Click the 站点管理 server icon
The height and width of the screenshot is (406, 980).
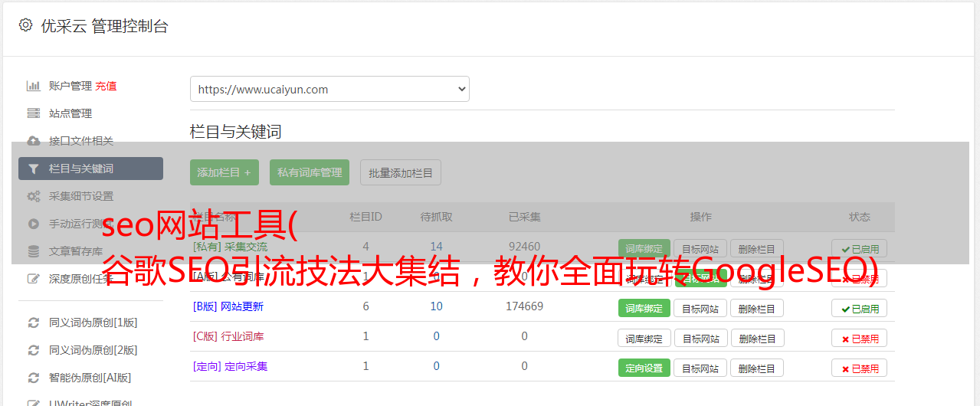(33, 113)
